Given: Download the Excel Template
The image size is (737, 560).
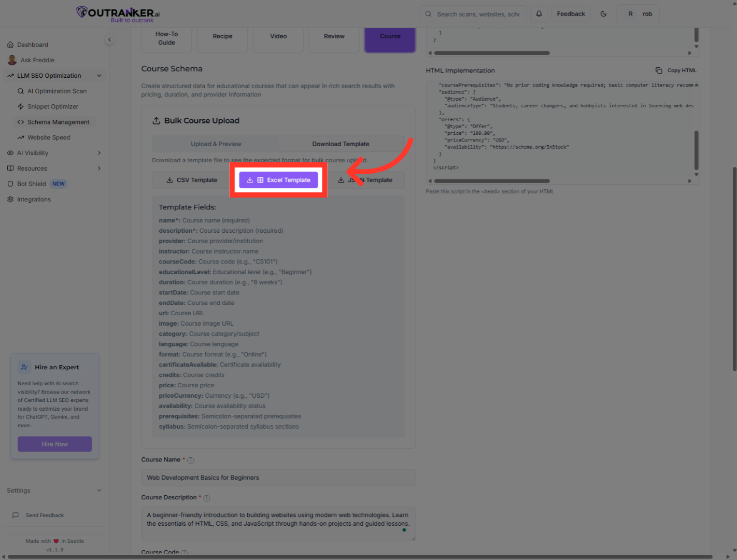Looking at the screenshot, I should point(279,180).
